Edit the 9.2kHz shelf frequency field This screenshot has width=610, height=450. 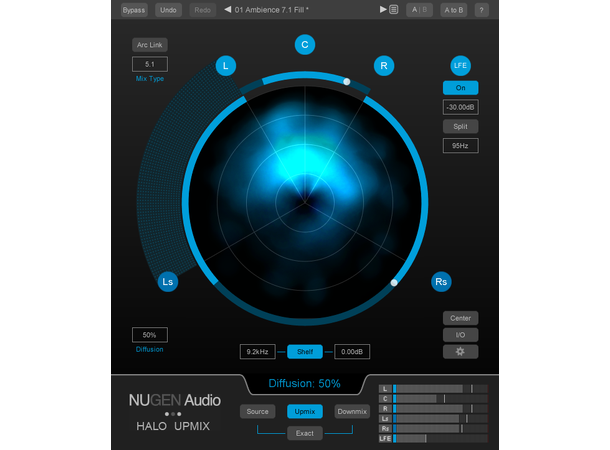coord(258,352)
